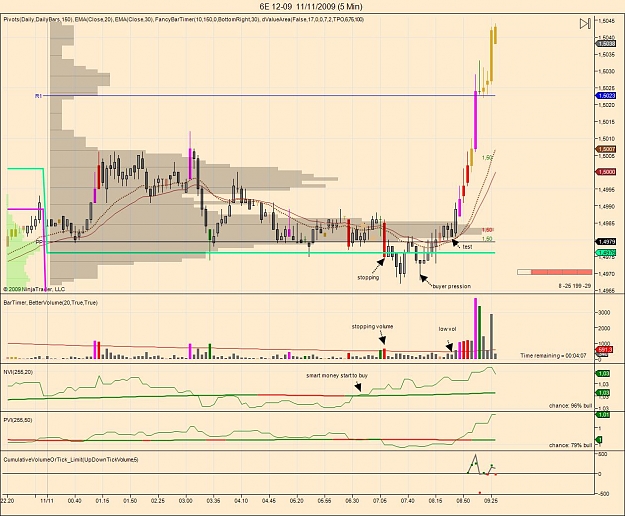Click the CumulativeVolumeOrTick_Limit panel label

(71, 459)
